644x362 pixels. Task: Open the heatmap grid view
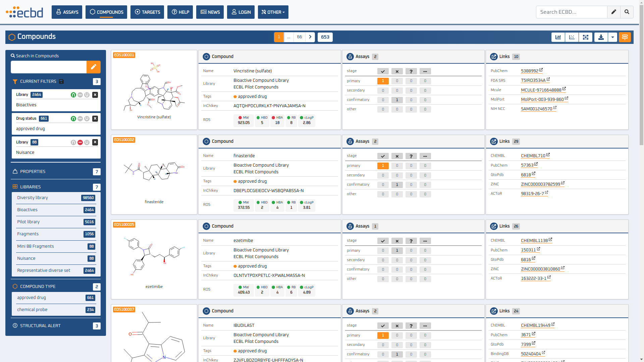tap(586, 37)
